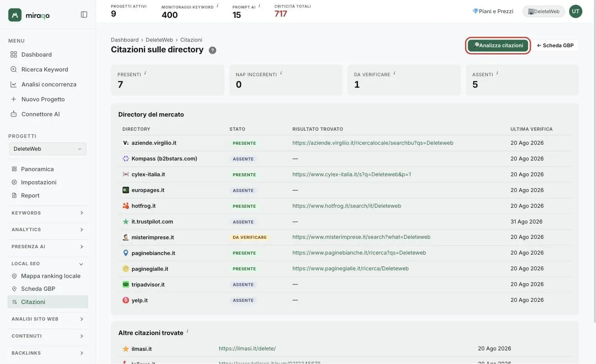Viewport: 596px width, 364px height.
Task: Expand the Analytics section
Action: (48, 229)
